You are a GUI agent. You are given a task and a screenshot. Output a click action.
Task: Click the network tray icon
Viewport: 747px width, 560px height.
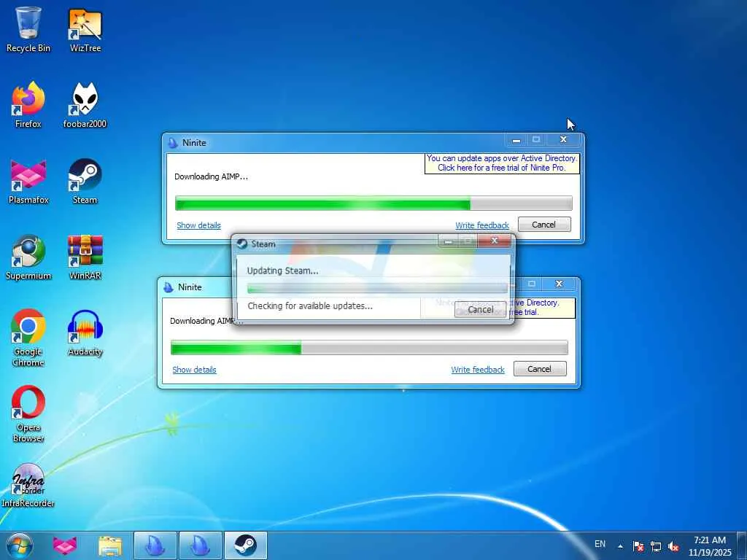point(656,546)
